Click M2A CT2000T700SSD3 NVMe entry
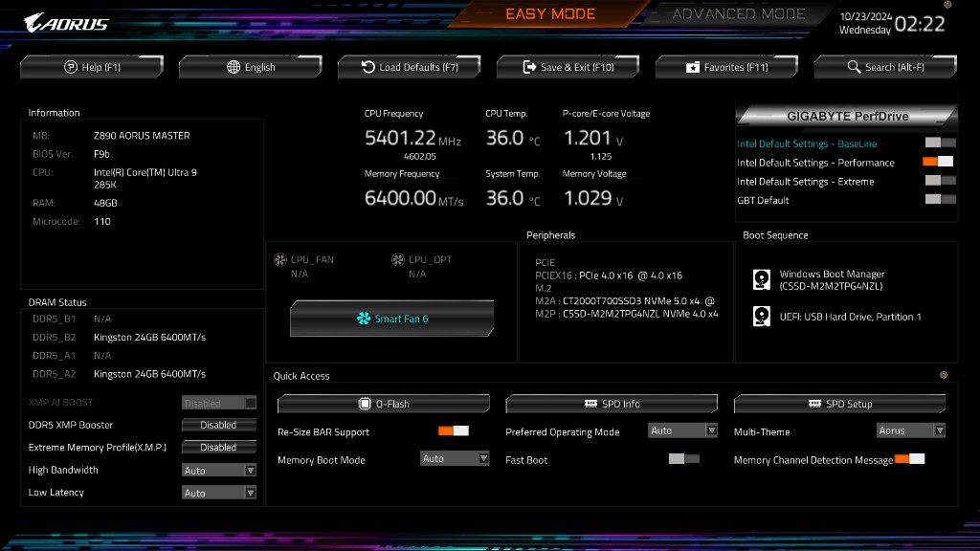The width and height of the screenshot is (980, 551). [x=624, y=301]
